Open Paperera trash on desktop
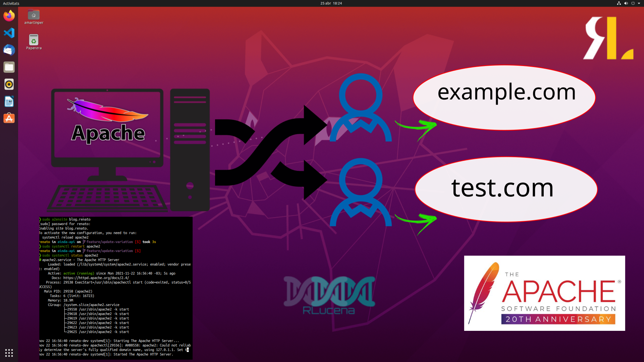Viewport: 644px width, 362px height. point(34,42)
